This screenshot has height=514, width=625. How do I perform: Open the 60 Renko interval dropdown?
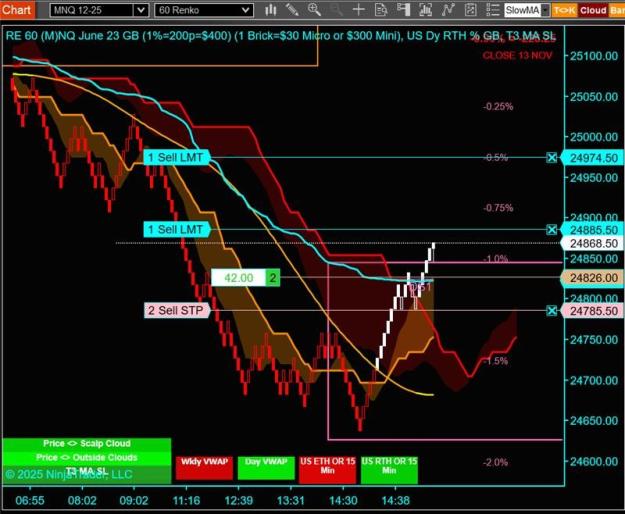(246, 10)
